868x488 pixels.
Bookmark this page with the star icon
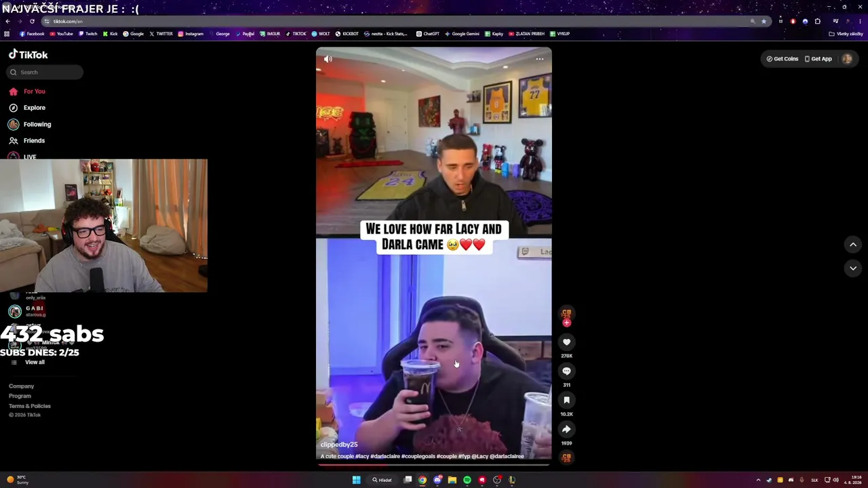point(764,22)
